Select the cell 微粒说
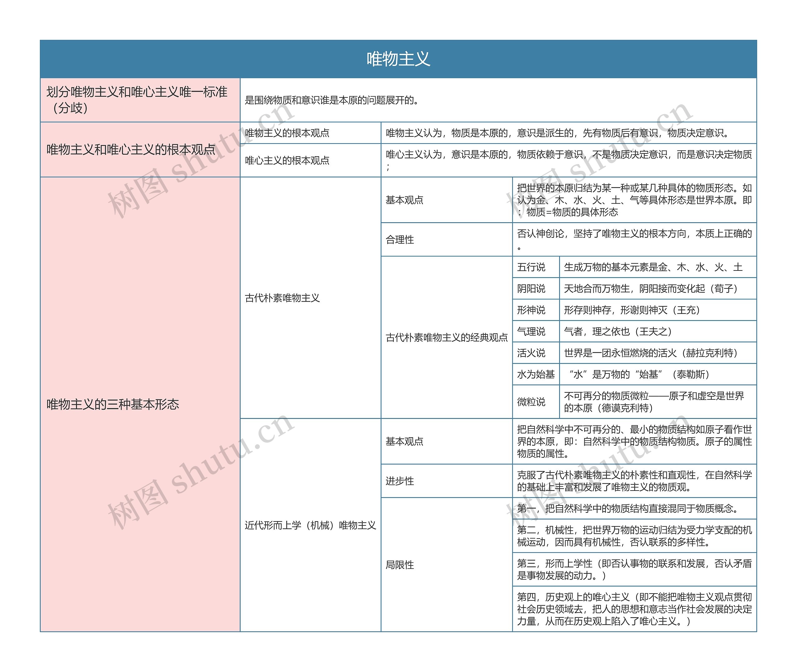 [x=536, y=402]
